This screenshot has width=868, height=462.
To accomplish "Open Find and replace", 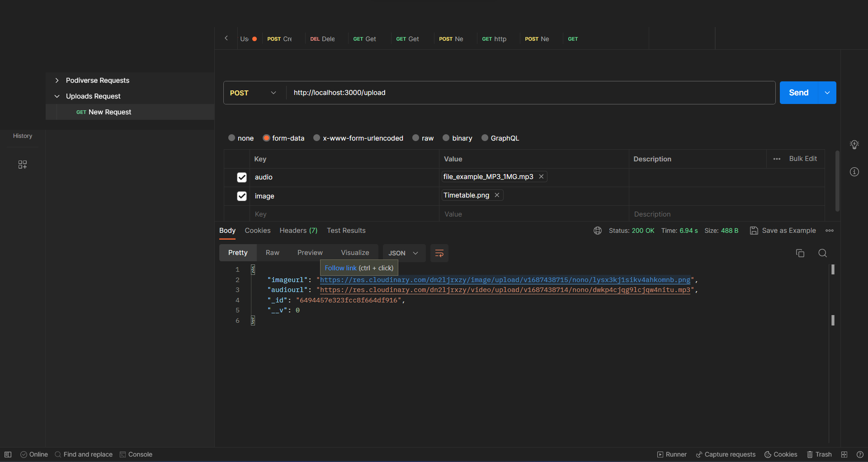I will point(84,454).
